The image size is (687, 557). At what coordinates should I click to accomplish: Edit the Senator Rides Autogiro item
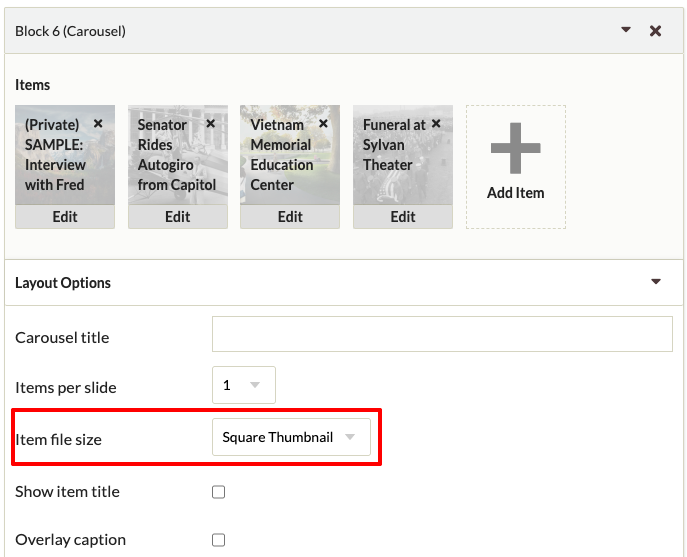pos(178,217)
